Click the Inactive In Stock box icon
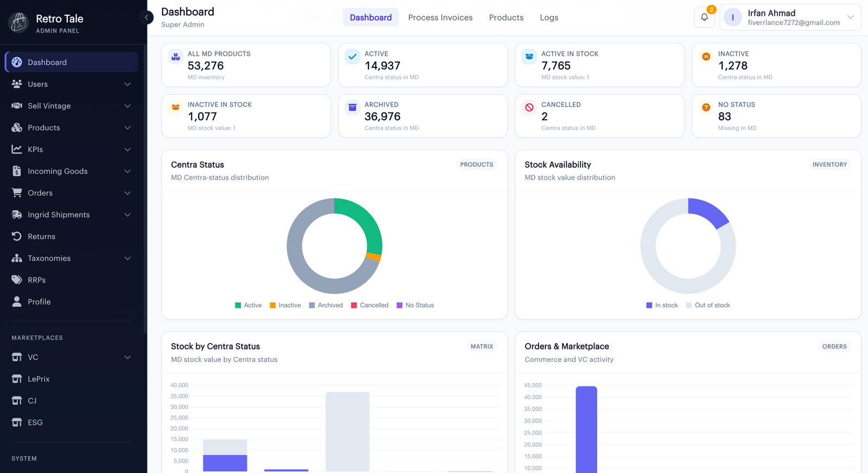Image resolution: width=868 pixels, height=473 pixels. click(176, 108)
